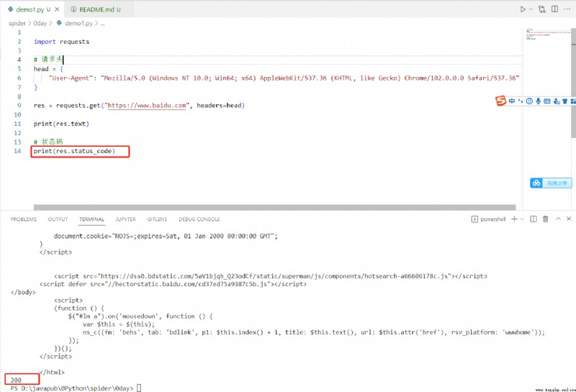Click the '# 状态码' comment line
Image resolution: width=576 pixels, height=392 pixels.
point(48,142)
